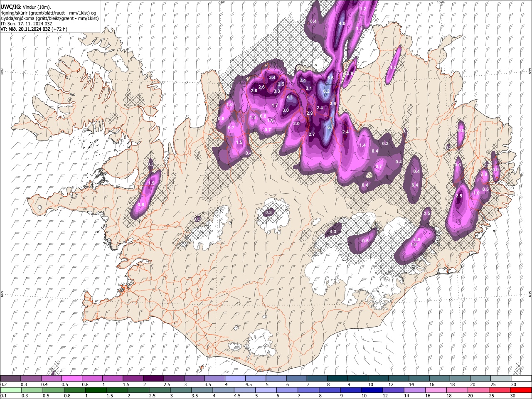Click the 6.2 precipitation value on map
The width and height of the screenshot is (532, 399).
coord(326,91)
